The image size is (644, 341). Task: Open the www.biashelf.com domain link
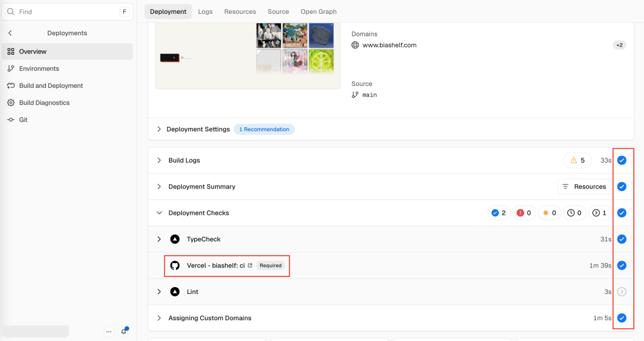pos(389,45)
